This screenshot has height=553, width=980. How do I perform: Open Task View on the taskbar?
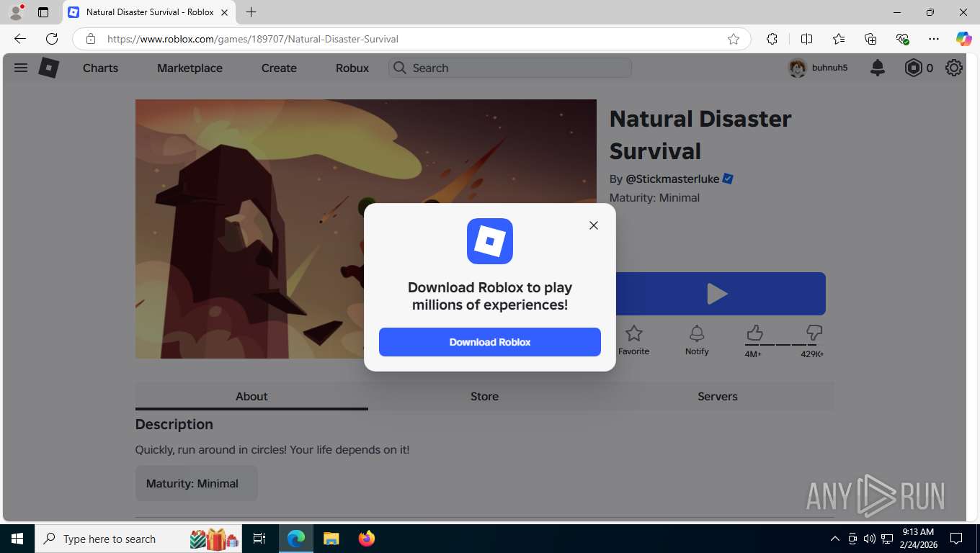(x=259, y=539)
